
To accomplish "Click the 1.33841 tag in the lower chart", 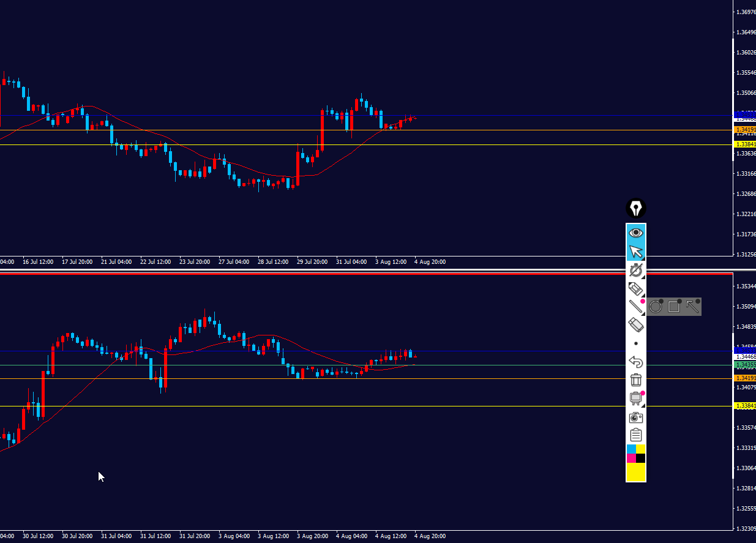I will [746, 406].
